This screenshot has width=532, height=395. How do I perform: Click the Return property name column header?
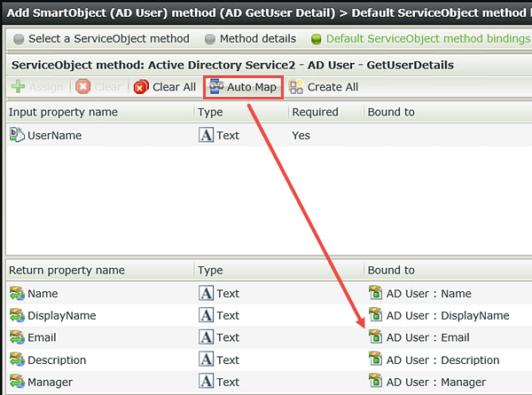click(x=66, y=271)
